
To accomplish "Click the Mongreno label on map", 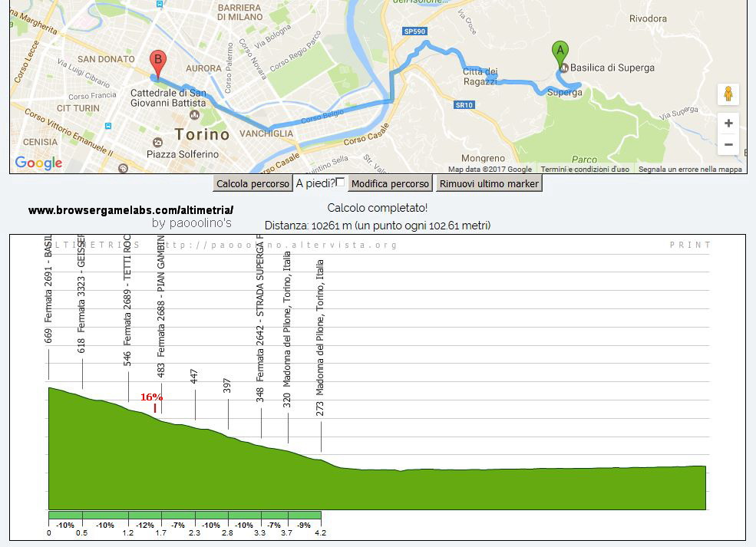I will click(483, 158).
